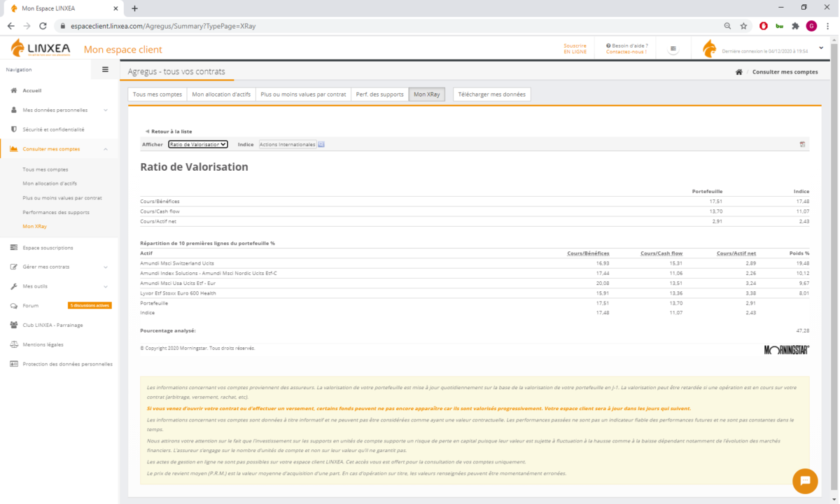Image resolution: width=840 pixels, height=504 pixels.
Task: Click Cours/Bénéfices column header
Action: [588, 253]
